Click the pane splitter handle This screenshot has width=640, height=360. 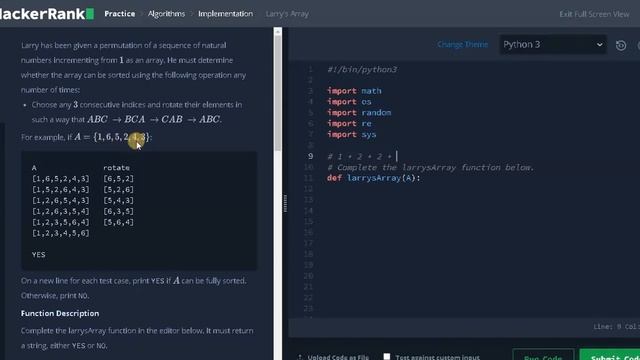285,203
